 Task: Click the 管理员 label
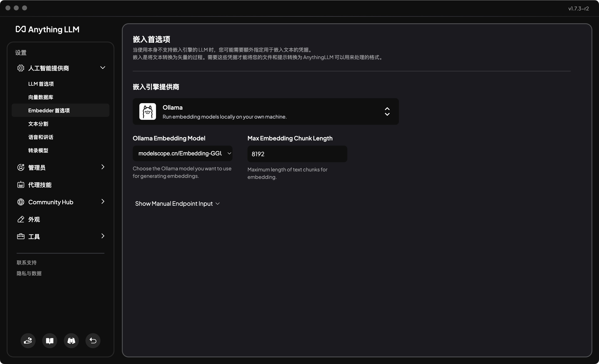pyautogui.click(x=37, y=167)
